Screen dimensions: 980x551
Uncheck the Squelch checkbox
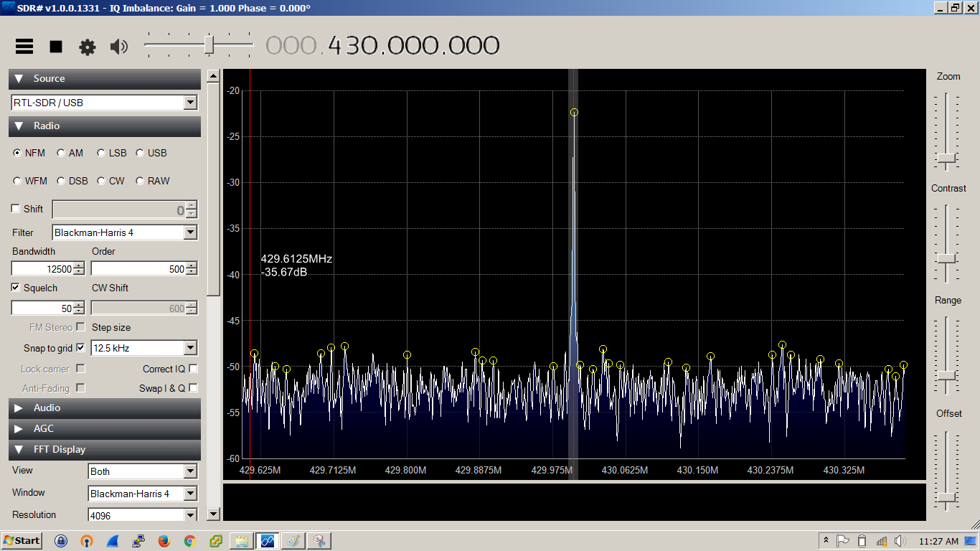16,288
